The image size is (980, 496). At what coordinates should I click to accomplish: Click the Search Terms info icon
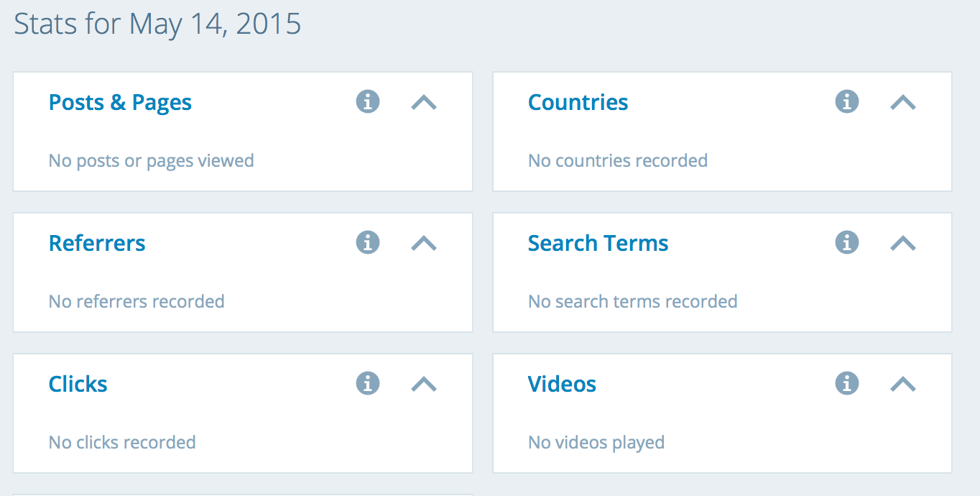coord(847,243)
